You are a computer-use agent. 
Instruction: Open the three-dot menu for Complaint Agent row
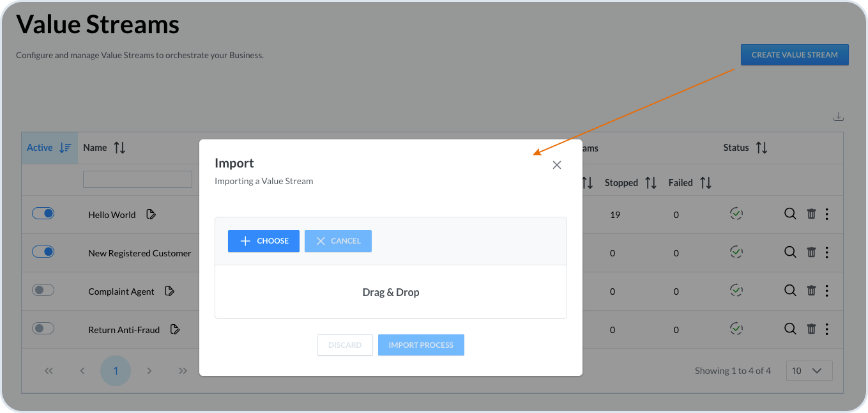point(827,291)
